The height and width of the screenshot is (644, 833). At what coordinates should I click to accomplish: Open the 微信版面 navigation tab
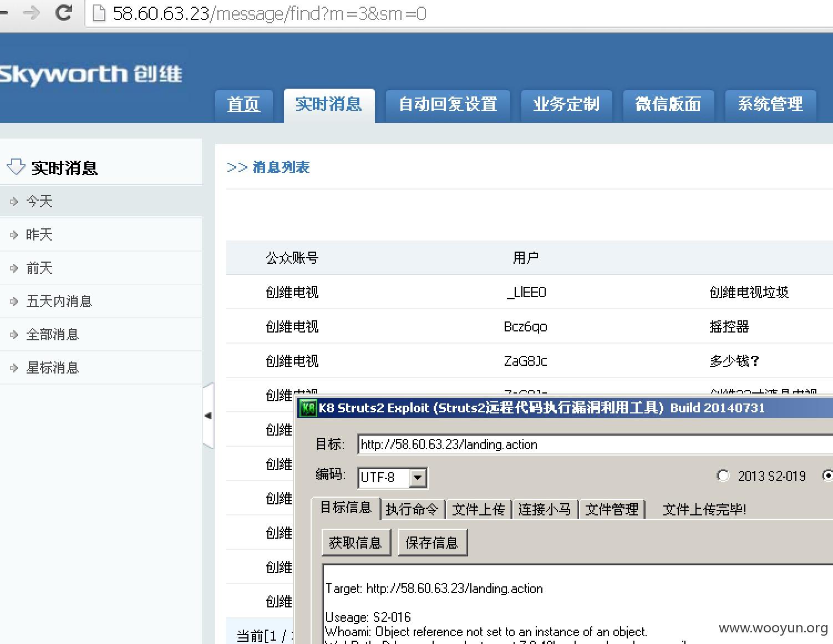[668, 105]
